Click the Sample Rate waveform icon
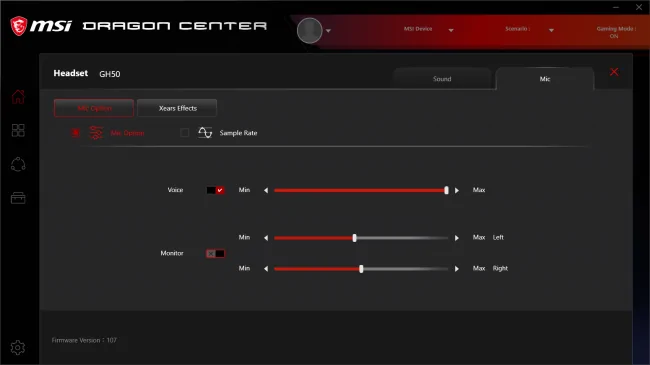Screen dimensions: 650x365 point(205,133)
